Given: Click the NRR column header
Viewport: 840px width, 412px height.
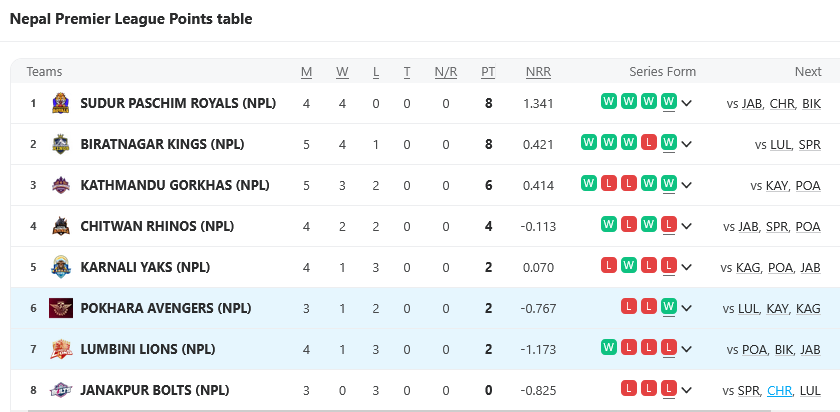Looking at the screenshot, I should [538, 72].
